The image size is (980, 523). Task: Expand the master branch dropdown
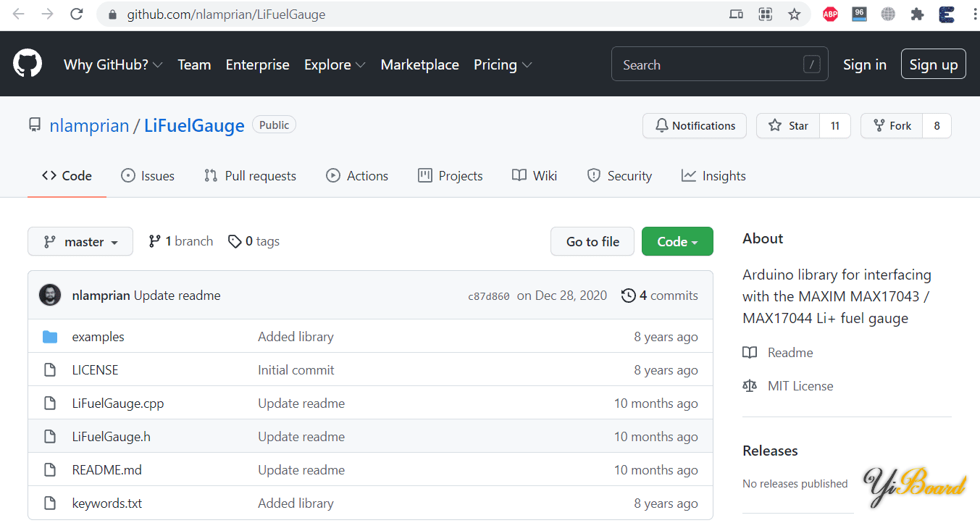tap(80, 242)
